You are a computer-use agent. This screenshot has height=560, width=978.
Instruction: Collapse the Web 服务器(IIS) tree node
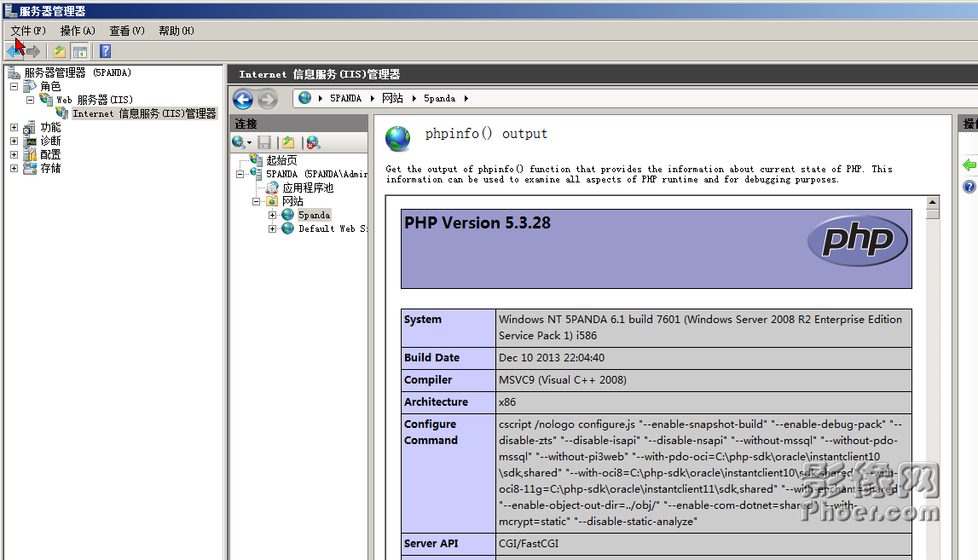point(30,100)
